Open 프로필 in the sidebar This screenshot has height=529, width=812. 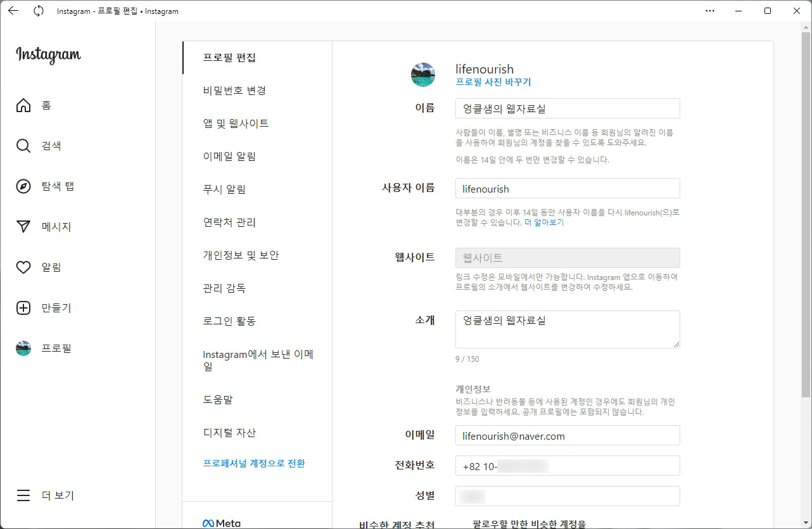coord(56,348)
